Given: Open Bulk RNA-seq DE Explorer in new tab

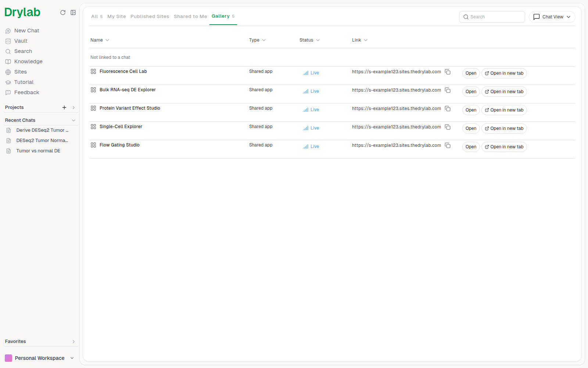Looking at the screenshot, I should click(504, 92).
